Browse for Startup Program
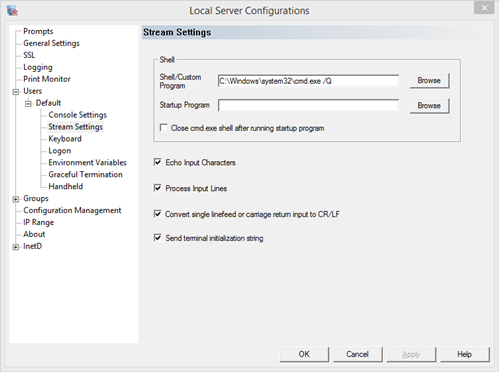 429,106
